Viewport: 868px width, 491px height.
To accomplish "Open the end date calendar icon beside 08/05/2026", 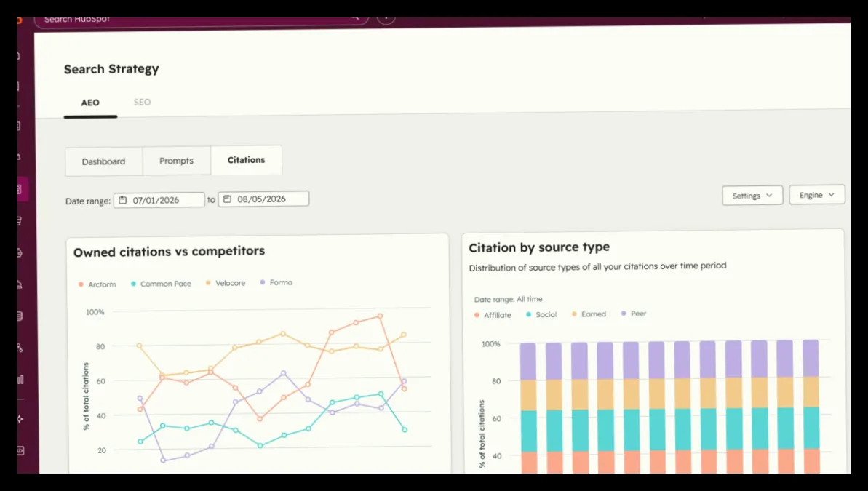I will click(x=227, y=199).
